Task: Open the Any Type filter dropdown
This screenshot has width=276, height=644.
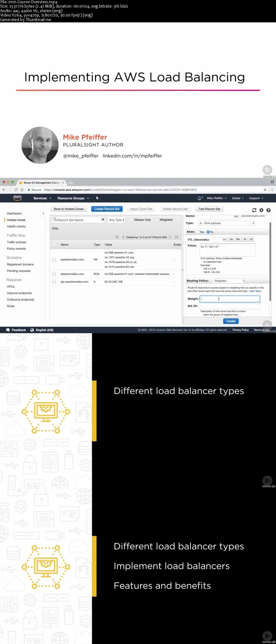Action: (x=116, y=220)
